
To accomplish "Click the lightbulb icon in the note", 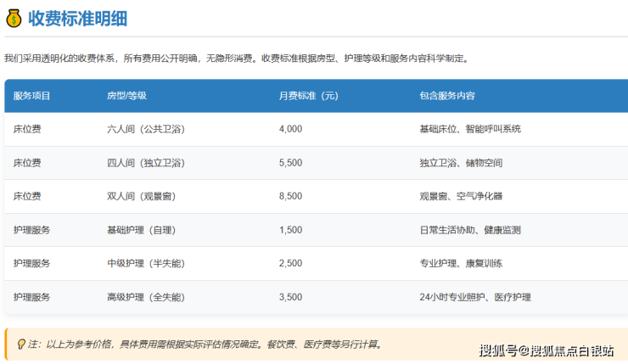I will pyautogui.click(x=21, y=344).
